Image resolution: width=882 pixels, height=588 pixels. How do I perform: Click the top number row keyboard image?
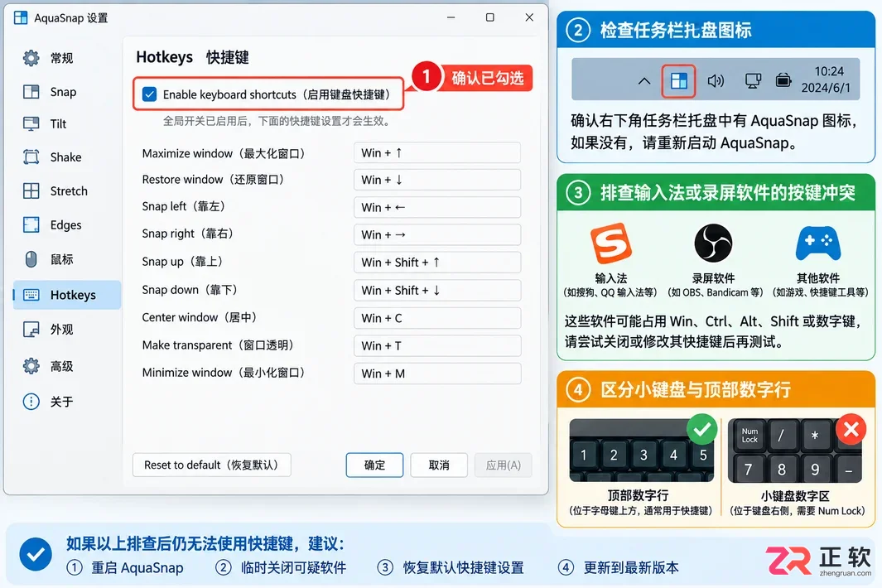click(642, 451)
